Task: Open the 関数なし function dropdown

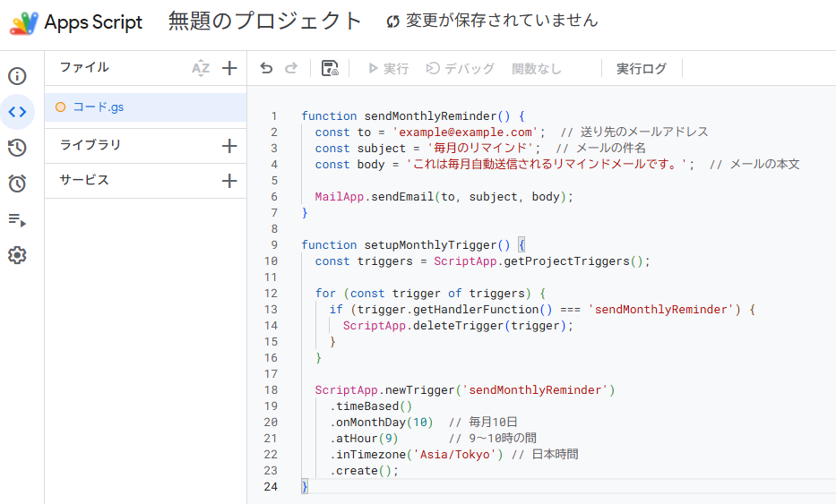Action: pyautogui.click(x=537, y=69)
